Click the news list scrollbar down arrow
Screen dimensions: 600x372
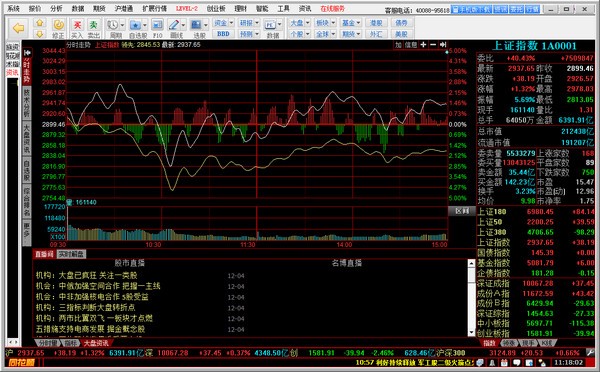(x=471, y=332)
